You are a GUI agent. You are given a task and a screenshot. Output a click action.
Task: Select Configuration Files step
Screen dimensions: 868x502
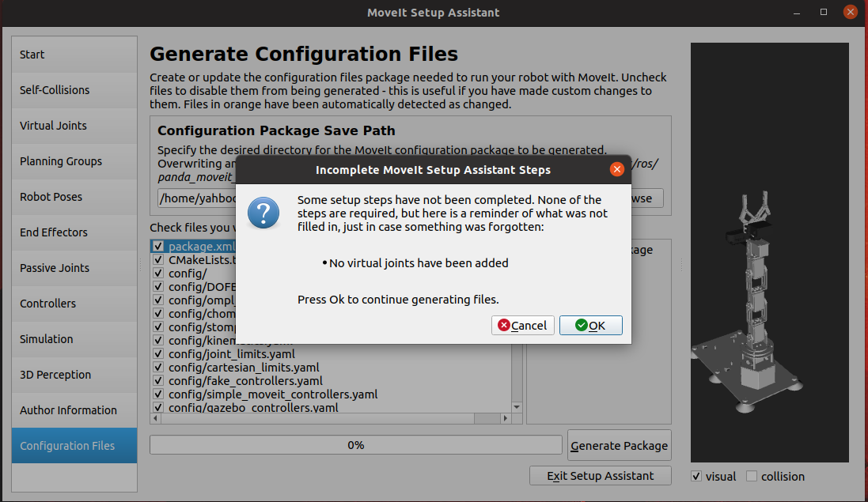(x=74, y=446)
